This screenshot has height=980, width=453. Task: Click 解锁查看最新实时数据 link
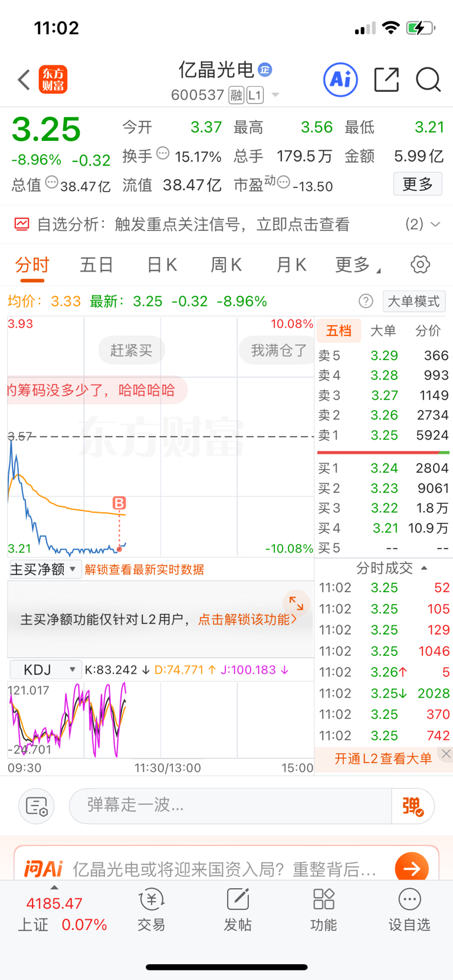145,569
